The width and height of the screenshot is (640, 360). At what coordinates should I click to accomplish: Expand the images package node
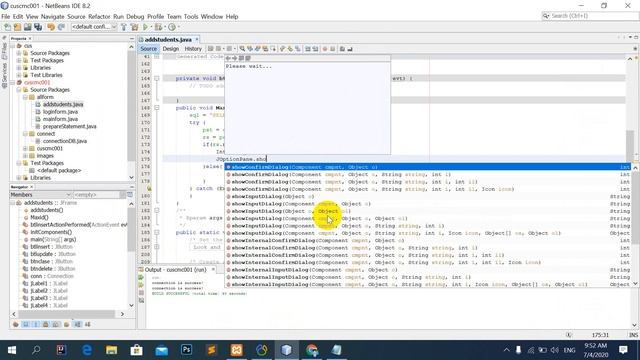(x=25, y=156)
